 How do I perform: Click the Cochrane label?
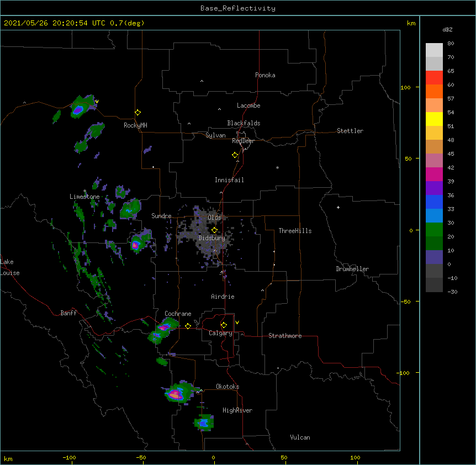point(178,314)
